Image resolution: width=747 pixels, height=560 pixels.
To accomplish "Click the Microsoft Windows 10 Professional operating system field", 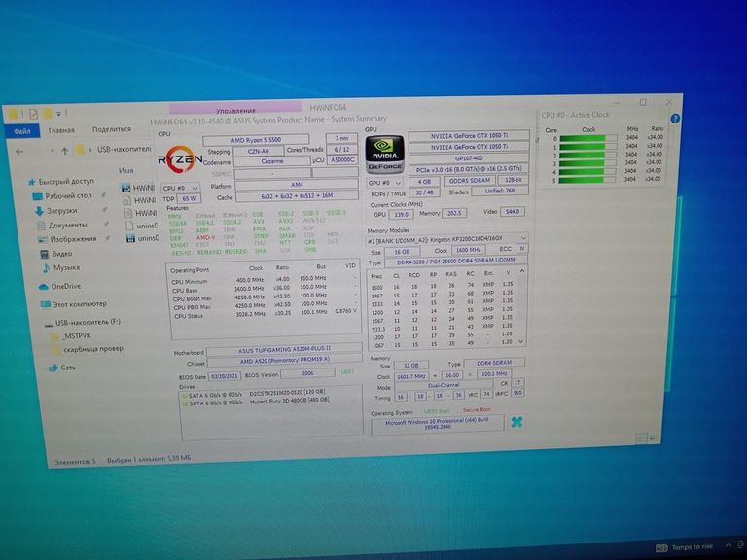I will tap(438, 424).
